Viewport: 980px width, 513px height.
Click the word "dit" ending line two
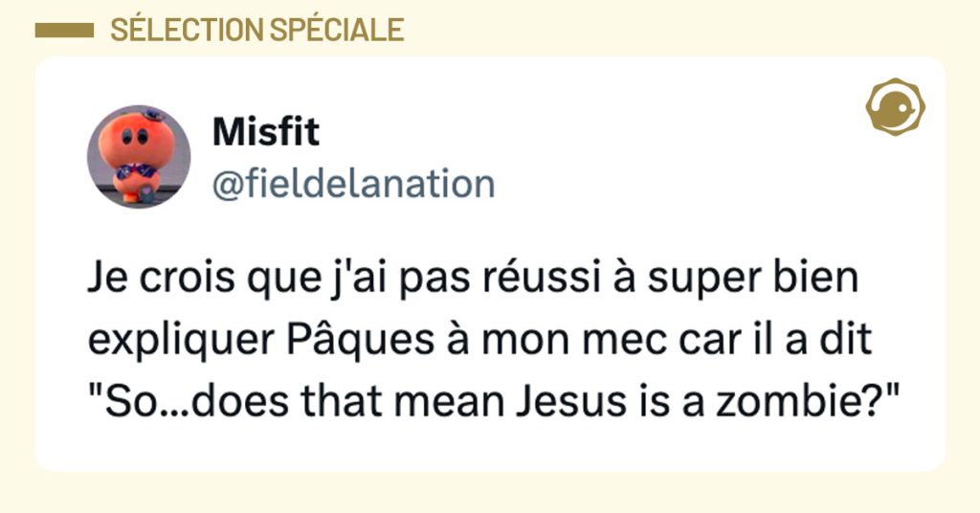click(850, 342)
